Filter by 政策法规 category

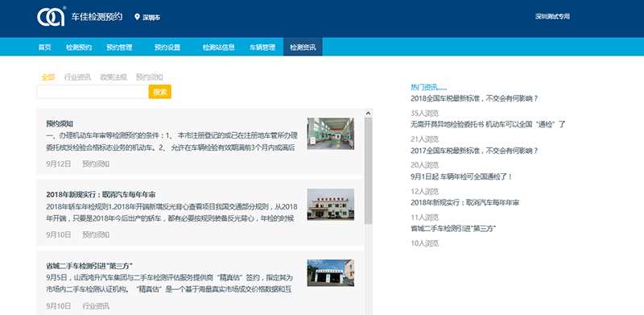(x=114, y=77)
